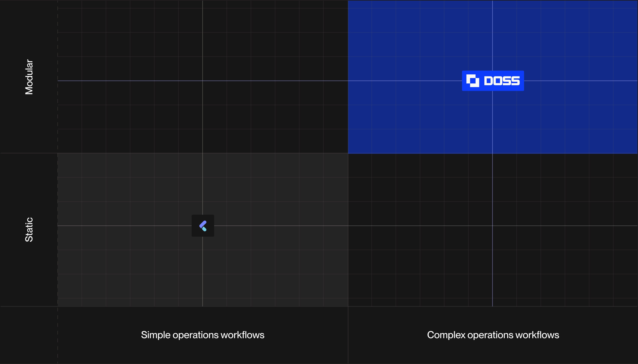This screenshot has width=638, height=364.
Task: Click the empty corner cell below the Static label
Action: (29, 335)
